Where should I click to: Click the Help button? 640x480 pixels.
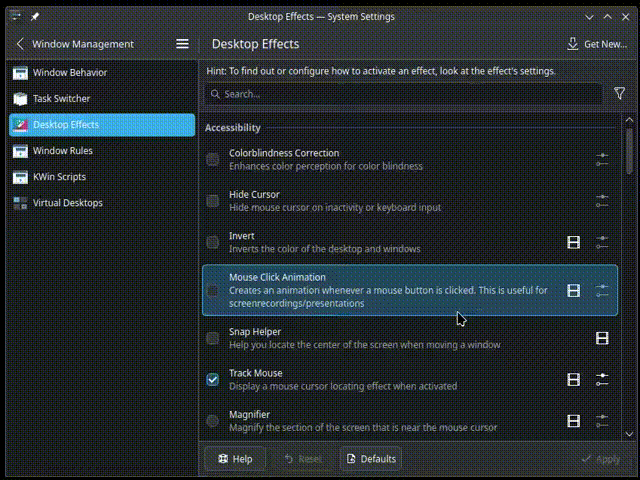pos(235,459)
